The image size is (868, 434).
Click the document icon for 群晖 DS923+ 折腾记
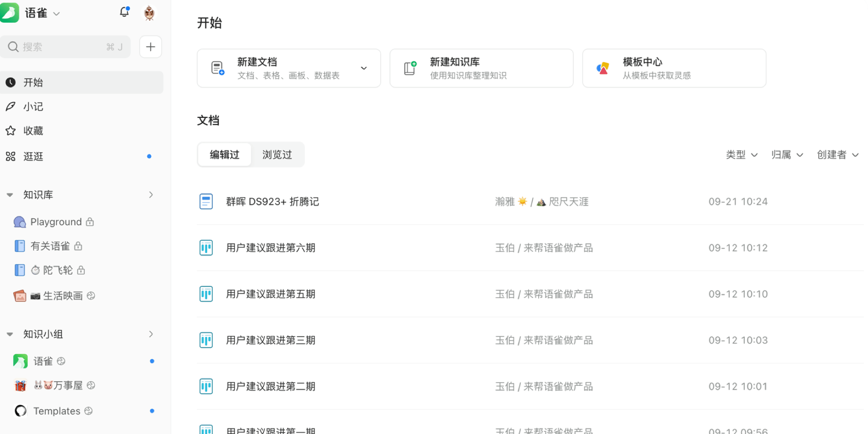[206, 201]
